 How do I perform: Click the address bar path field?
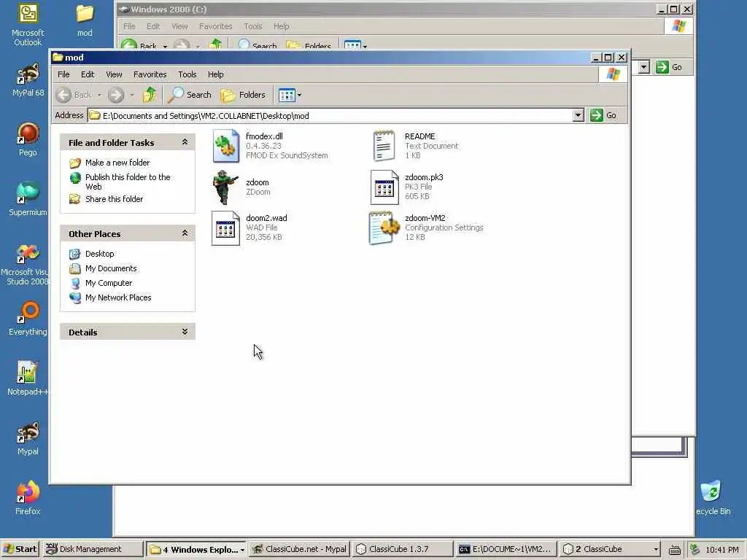pyautogui.click(x=330, y=116)
